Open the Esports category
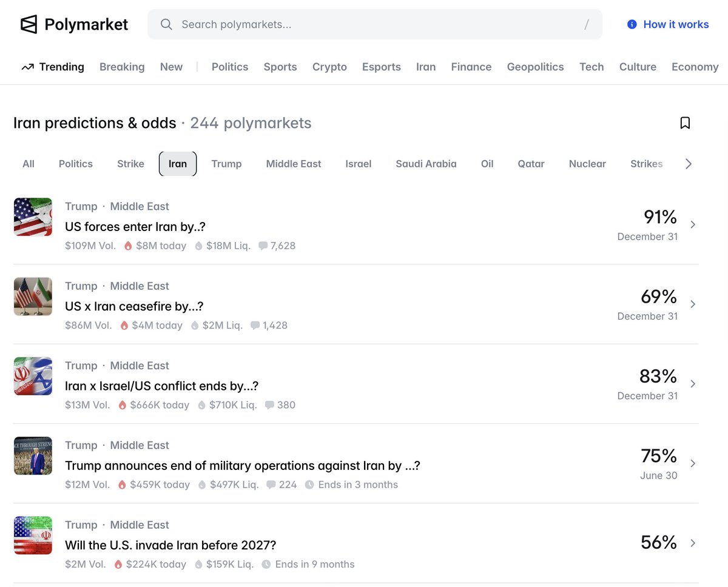The image size is (728, 587). click(x=382, y=67)
